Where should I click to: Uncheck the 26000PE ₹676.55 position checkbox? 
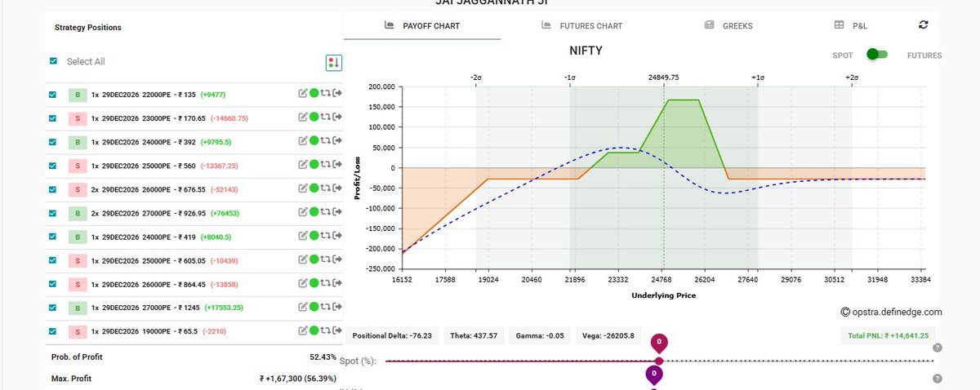(x=53, y=189)
